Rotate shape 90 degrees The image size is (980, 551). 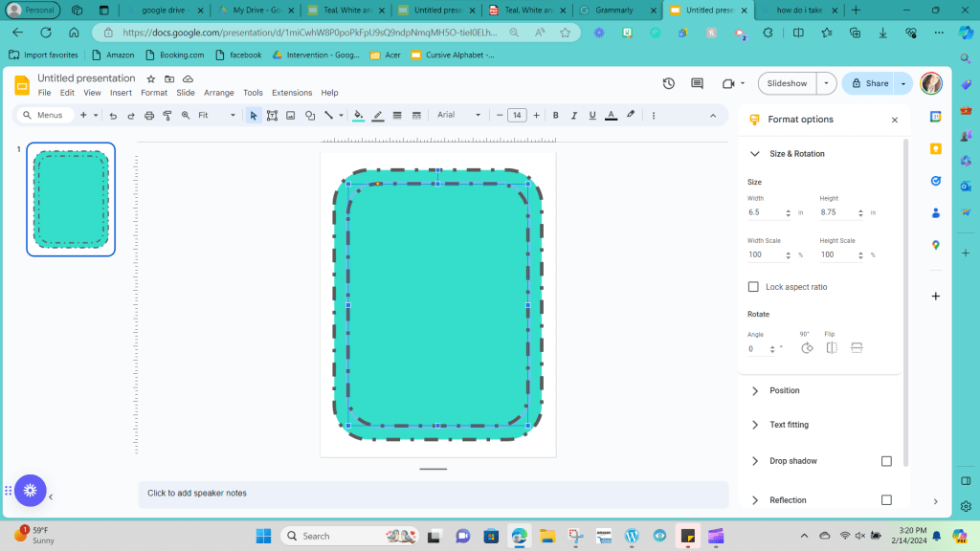point(806,348)
